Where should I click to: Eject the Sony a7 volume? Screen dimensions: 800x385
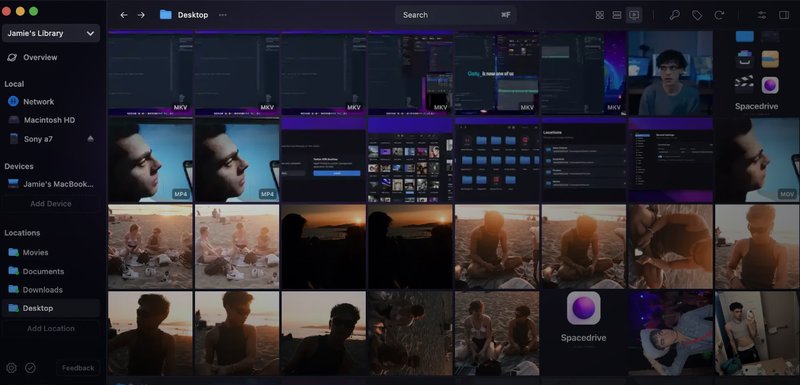tap(90, 139)
